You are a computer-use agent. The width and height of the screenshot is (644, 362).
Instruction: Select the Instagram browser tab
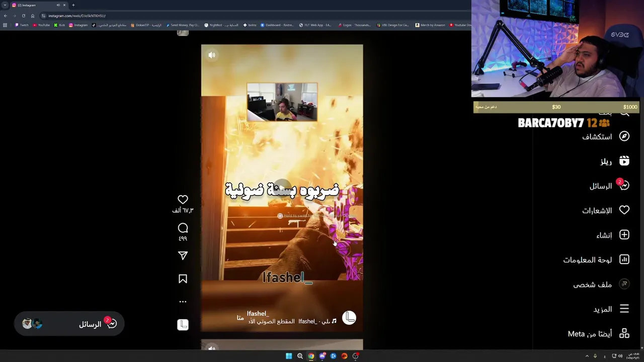[39, 5]
